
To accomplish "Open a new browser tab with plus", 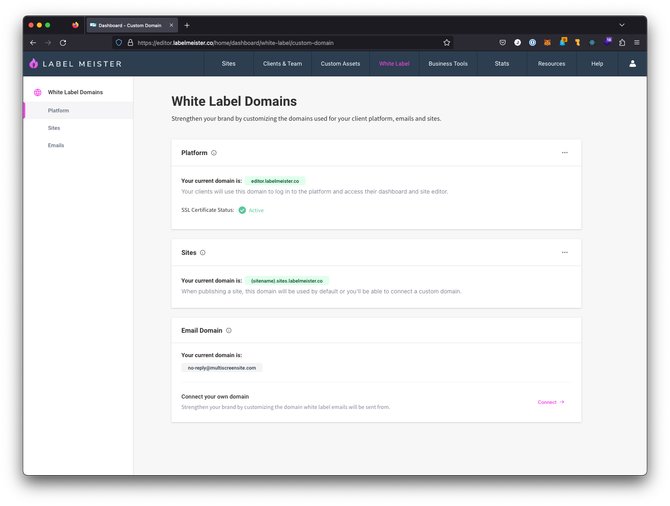I will point(187,25).
